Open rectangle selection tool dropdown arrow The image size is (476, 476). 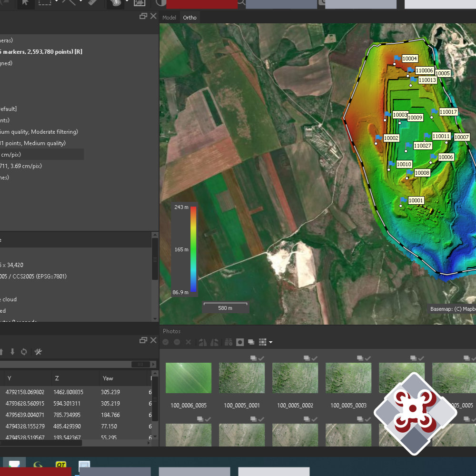pos(57,2)
